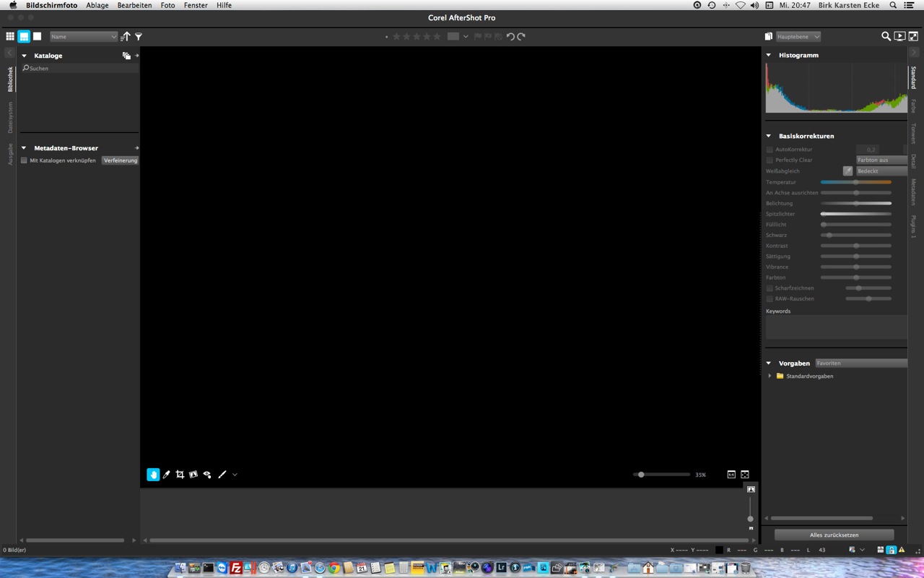Open the Hauptebene layer dropdown
The image size is (924, 578).
click(798, 36)
